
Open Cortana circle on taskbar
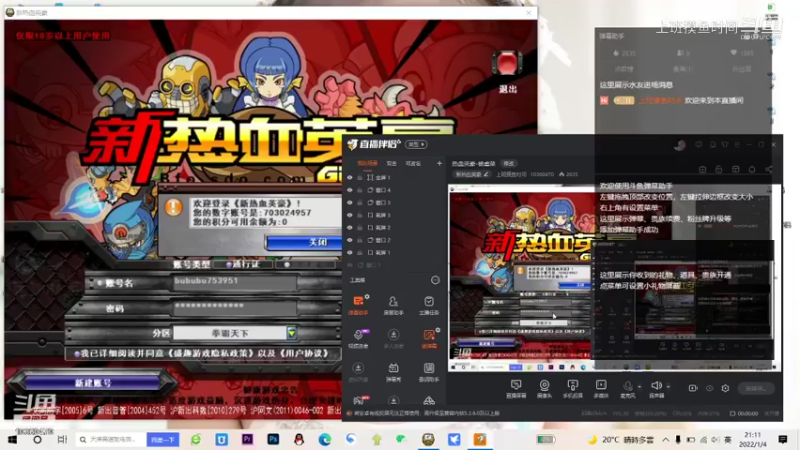[x=37, y=439]
